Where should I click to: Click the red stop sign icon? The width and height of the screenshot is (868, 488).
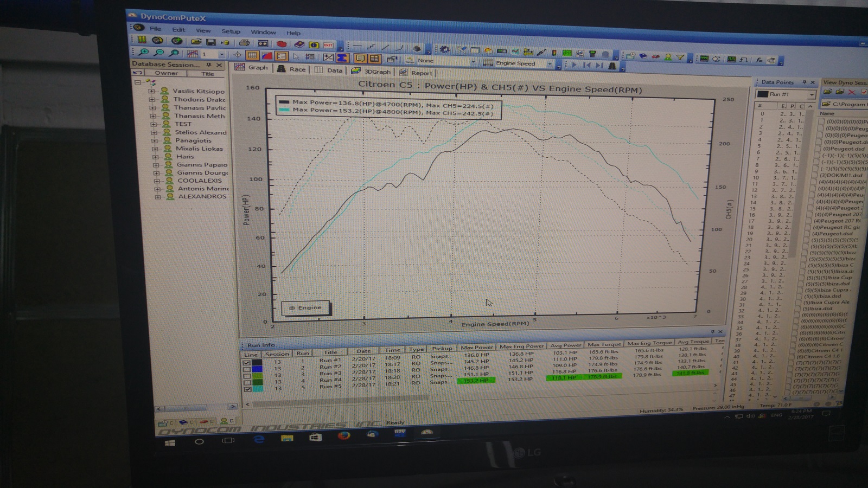(x=281, y=43)
